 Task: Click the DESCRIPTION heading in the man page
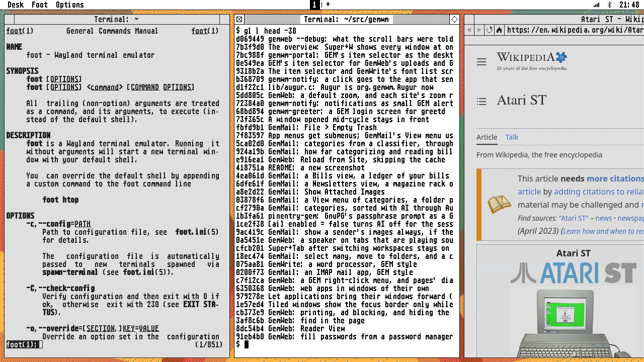pos(28,135)
